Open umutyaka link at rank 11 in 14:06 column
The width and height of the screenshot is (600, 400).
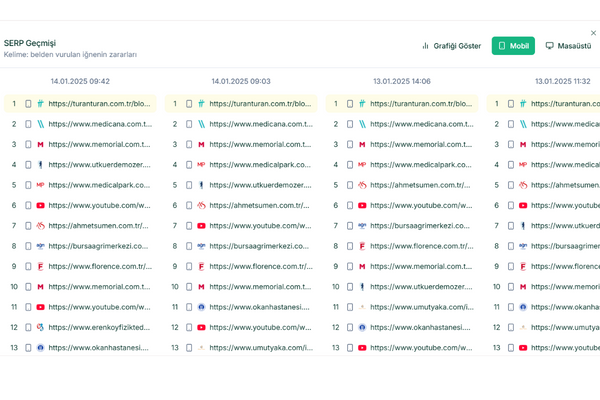[x=422, y=307]
